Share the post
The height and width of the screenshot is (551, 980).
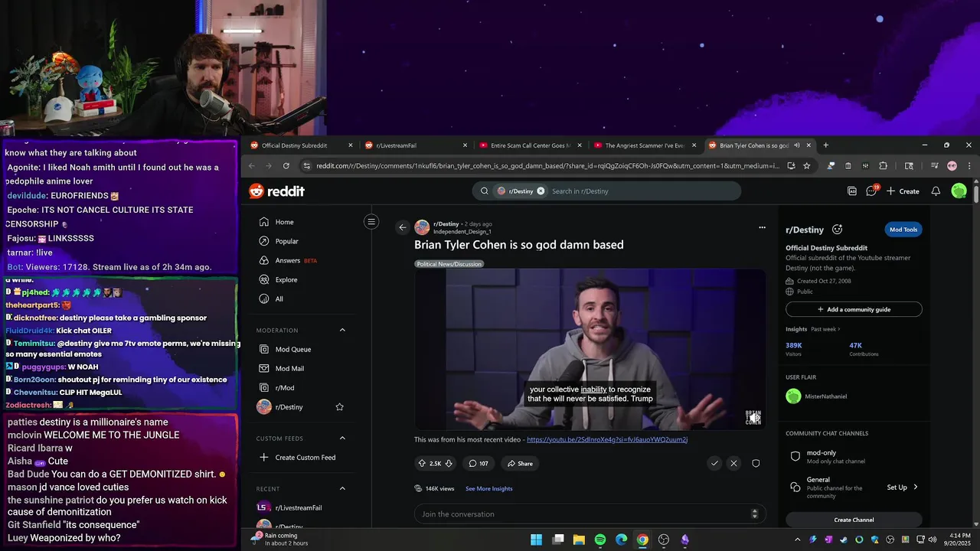click(519, 463)
